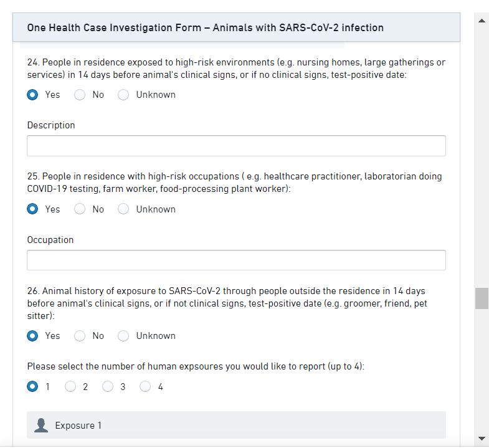
Task: Set number of human exposures to 3
Action: click(x=108, y=387)
